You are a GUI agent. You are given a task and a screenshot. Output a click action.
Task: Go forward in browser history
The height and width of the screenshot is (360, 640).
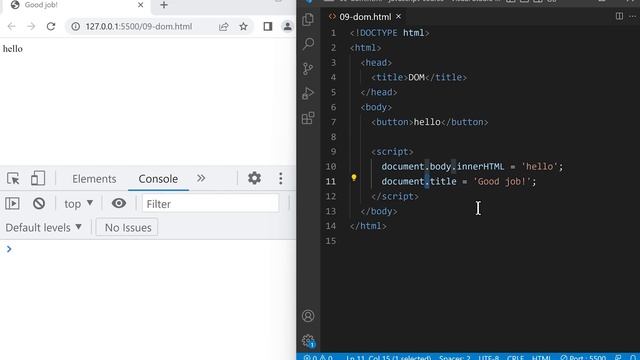(31, 27)
